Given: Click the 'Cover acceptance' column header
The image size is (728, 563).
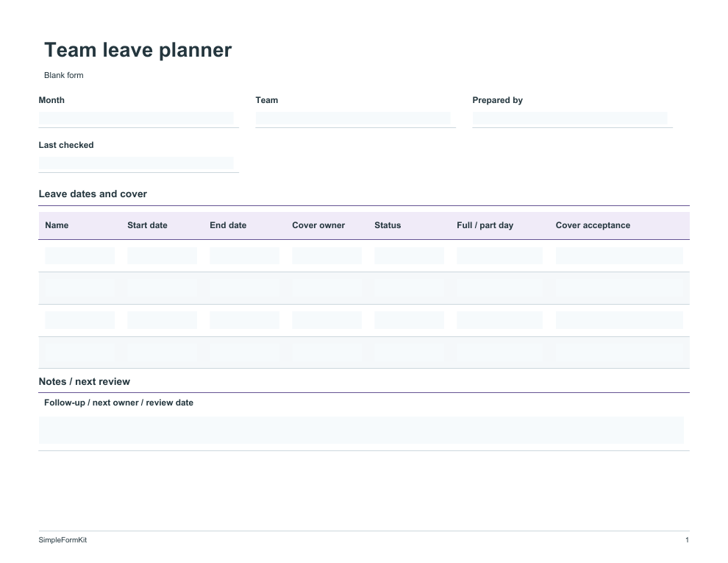Looking at the screenshot, I should 593,225.
